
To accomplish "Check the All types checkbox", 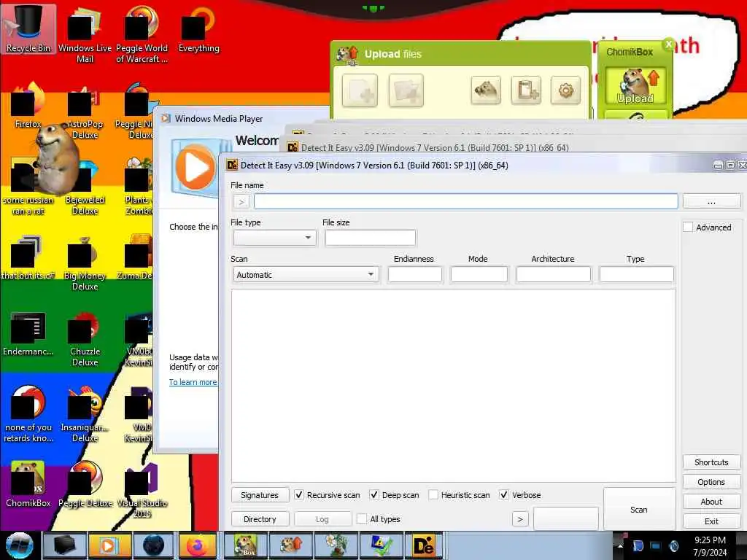I will pyautogui.click(x=362, y=518).
